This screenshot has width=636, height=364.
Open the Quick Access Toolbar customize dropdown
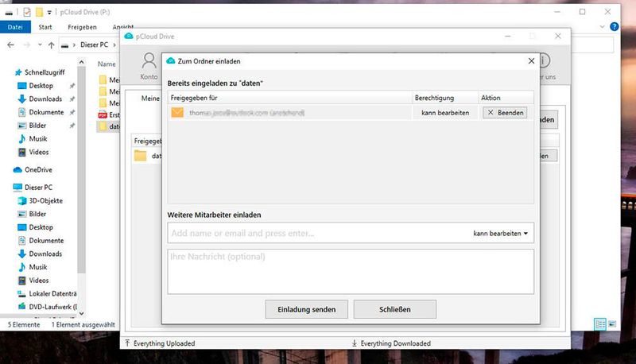pos(51,12)
